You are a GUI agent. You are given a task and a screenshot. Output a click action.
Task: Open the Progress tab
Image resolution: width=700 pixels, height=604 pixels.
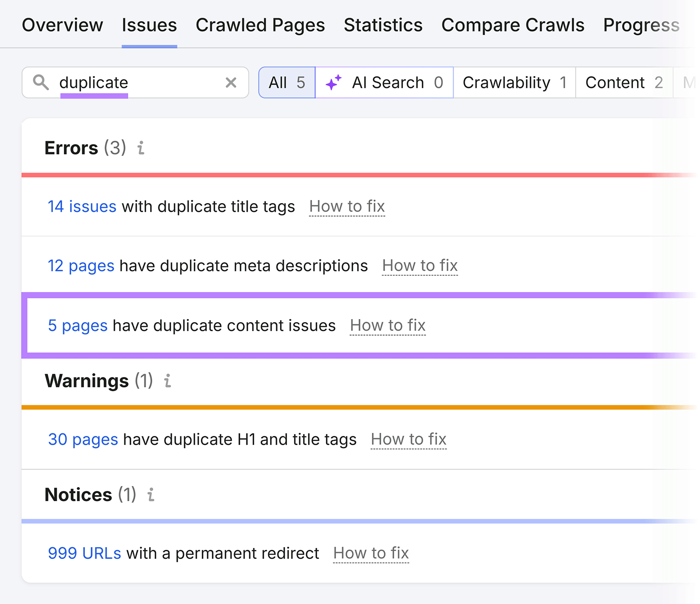click(641, 25)
